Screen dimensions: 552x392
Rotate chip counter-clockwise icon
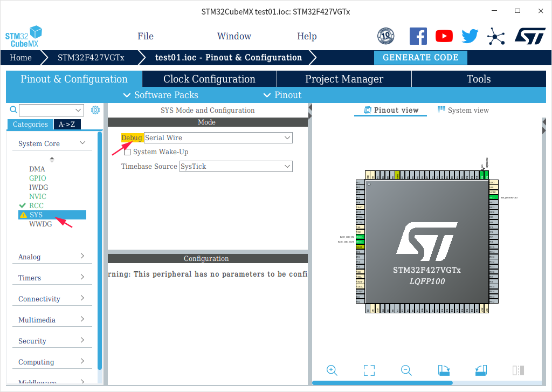[x=481, y=370]
